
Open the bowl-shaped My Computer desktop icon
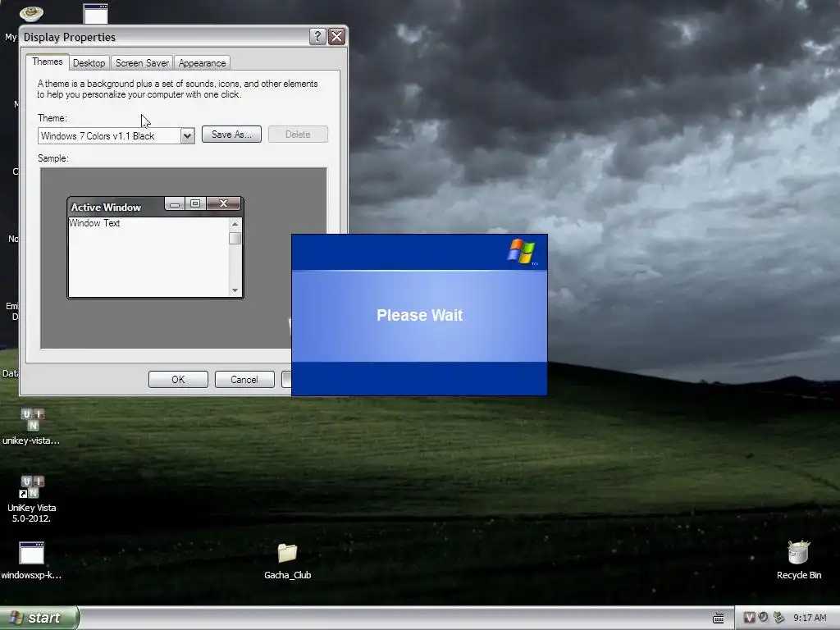click(32, 13)
